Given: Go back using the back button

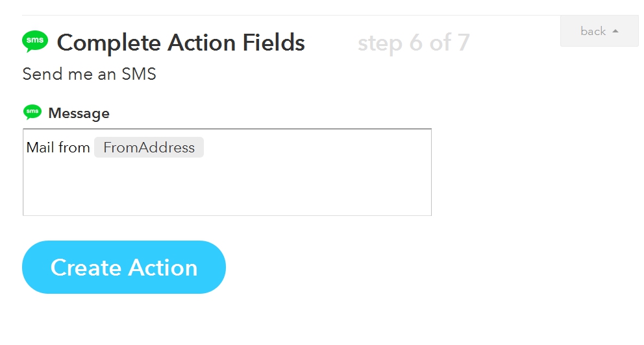Looking at the screenshot, I should tap(599, 31).
